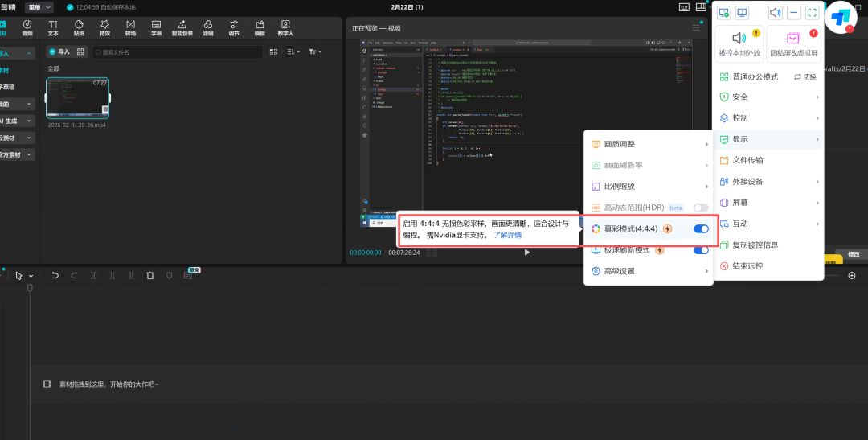Disable the 真彩模式(4:4:4) toggle

[701, 228]
